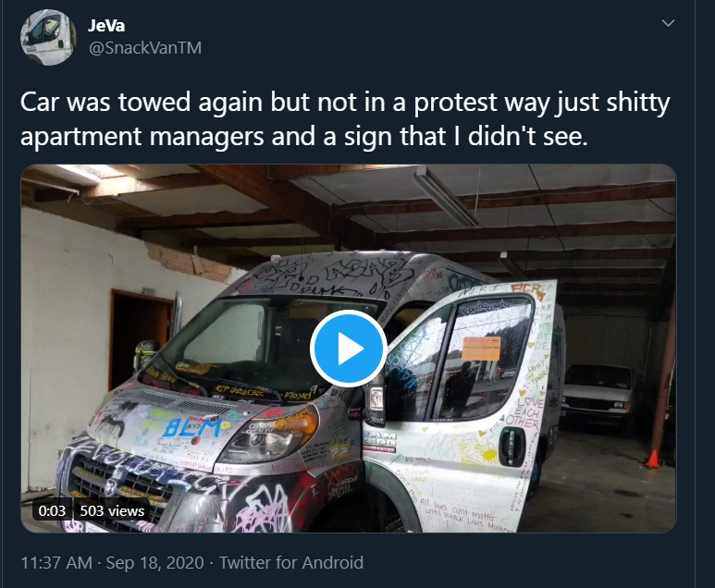Click the fluorescent ceiling light in video

pyautogui.click(x=445, y=196)
